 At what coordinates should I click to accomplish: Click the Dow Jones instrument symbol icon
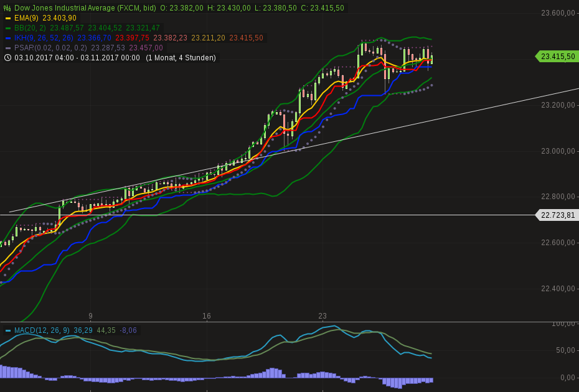tap(7, 7)
